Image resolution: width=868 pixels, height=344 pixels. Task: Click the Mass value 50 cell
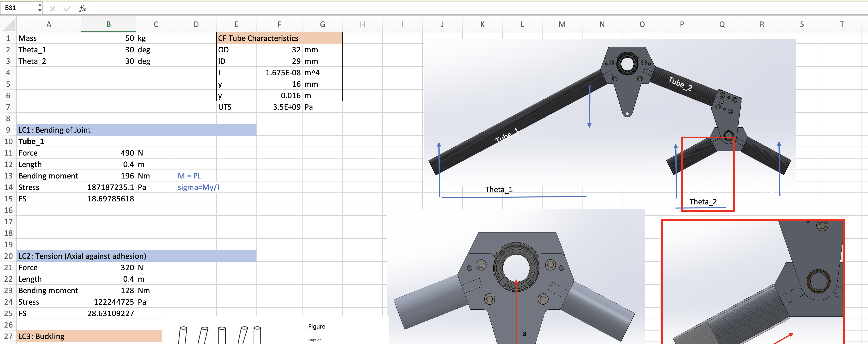coord(109,38)
